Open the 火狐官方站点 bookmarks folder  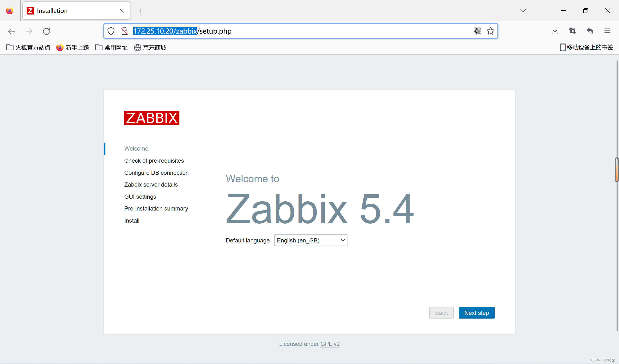coord(28,47)
